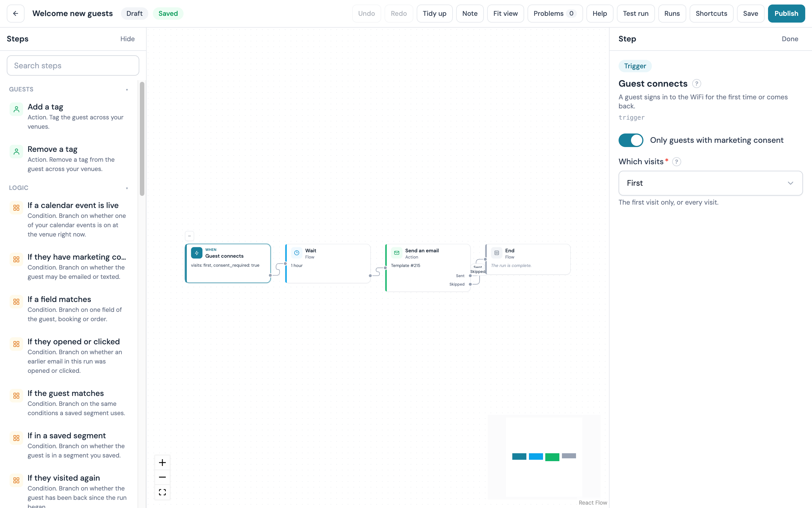
Task: Click the Sent output handle on Send an email
Action: (470, 276)
